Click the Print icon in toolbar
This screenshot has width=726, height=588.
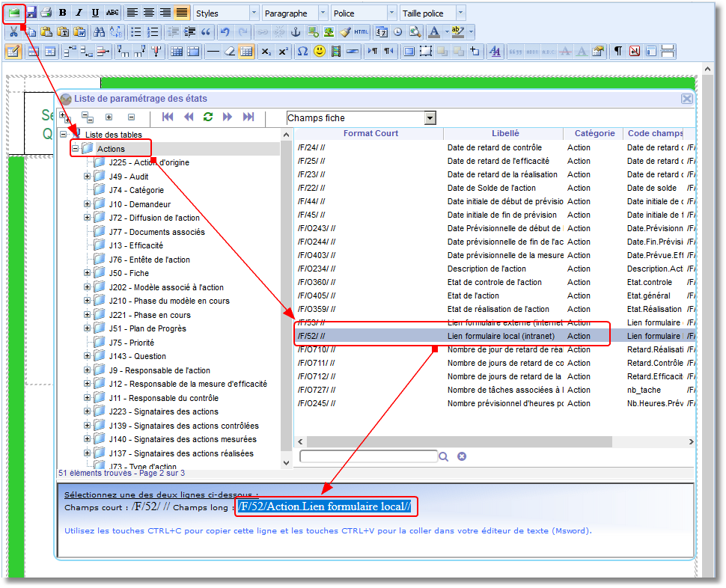[46, 13]
